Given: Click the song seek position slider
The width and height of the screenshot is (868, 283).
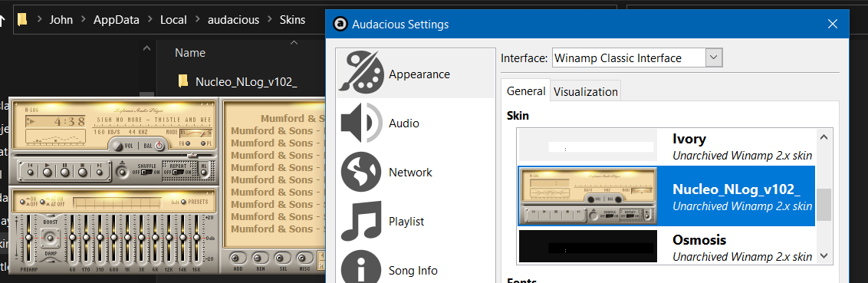Looking at the screenshot, I should 192,156.
